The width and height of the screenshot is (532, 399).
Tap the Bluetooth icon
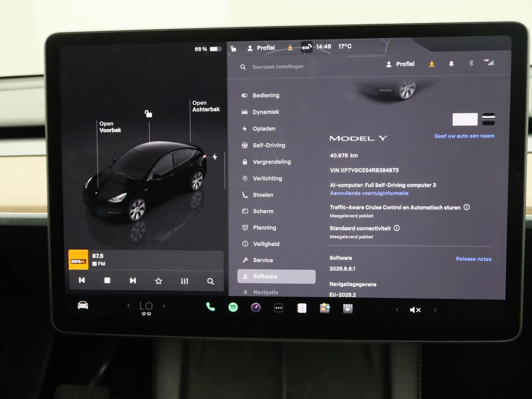tap(471, 63)
